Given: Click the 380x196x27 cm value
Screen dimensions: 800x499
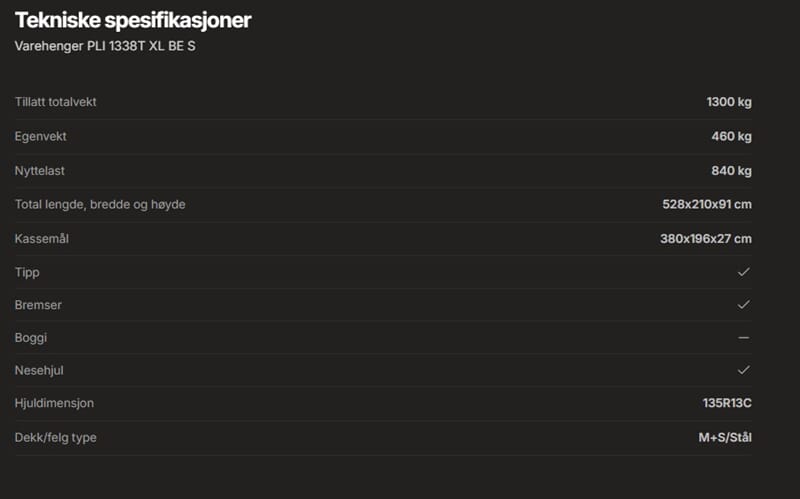Looking at the screenshot, I should pos(706,238).
